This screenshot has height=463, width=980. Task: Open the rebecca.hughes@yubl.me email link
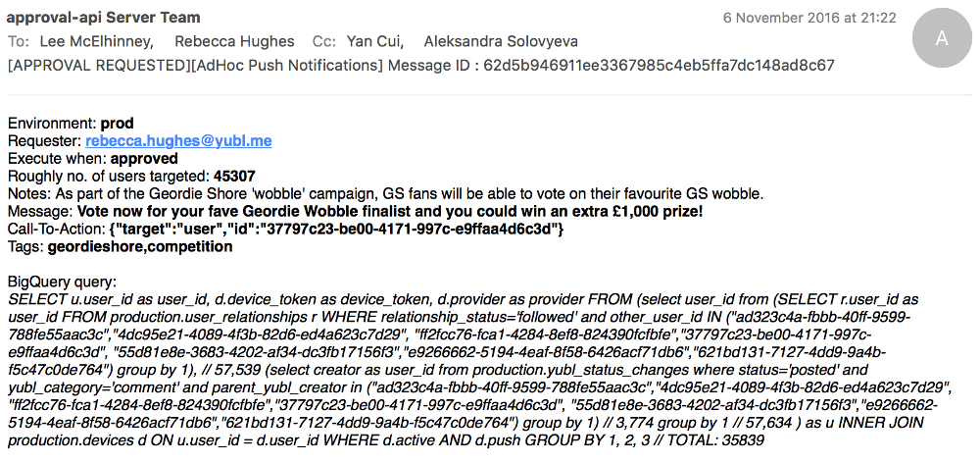[177, 141]
